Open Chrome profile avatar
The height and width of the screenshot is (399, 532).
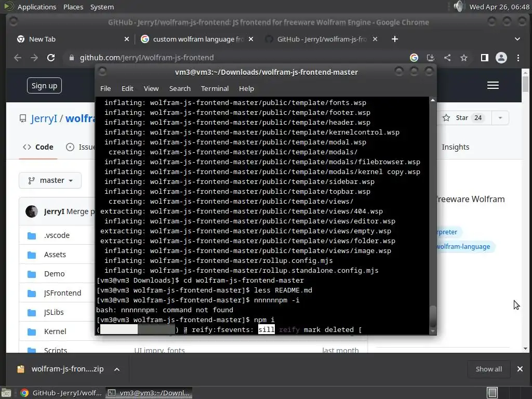pyautogui.click(x=501, y=58)
